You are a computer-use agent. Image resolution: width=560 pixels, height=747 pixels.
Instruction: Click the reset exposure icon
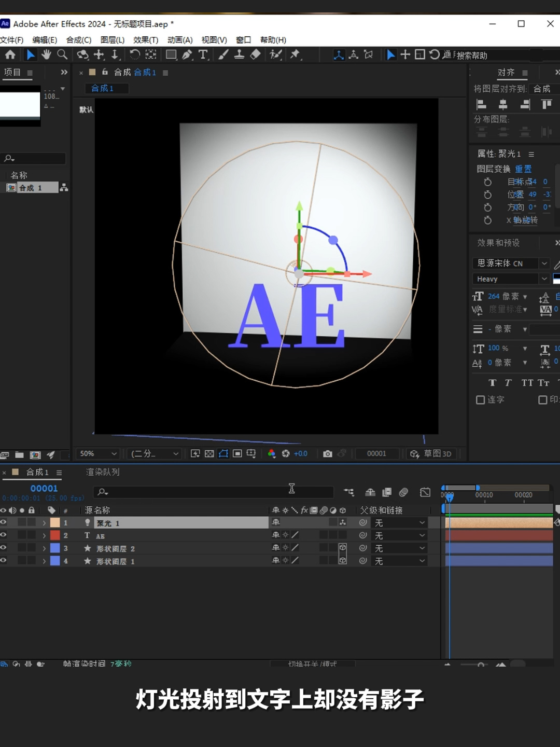(x=286, y=454)
